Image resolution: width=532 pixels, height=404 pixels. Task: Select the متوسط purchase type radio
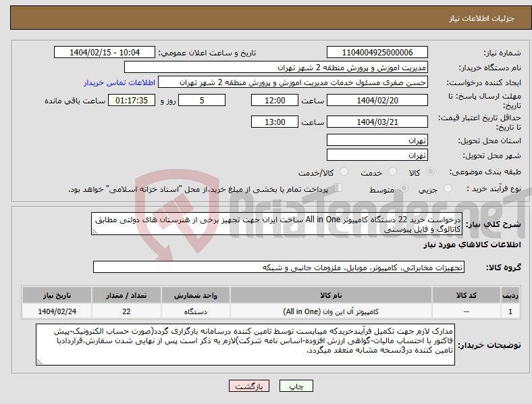[404, 188]
